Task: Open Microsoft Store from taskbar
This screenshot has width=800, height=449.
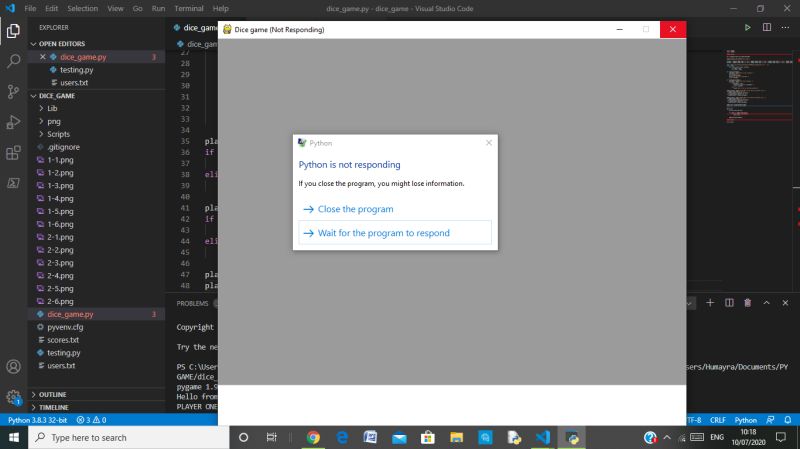Action: point(428,437)
